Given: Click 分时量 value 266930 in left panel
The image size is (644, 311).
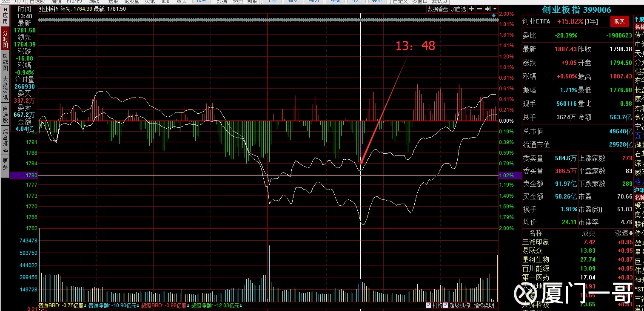Looking at the screenshot, I should point(25,86).
